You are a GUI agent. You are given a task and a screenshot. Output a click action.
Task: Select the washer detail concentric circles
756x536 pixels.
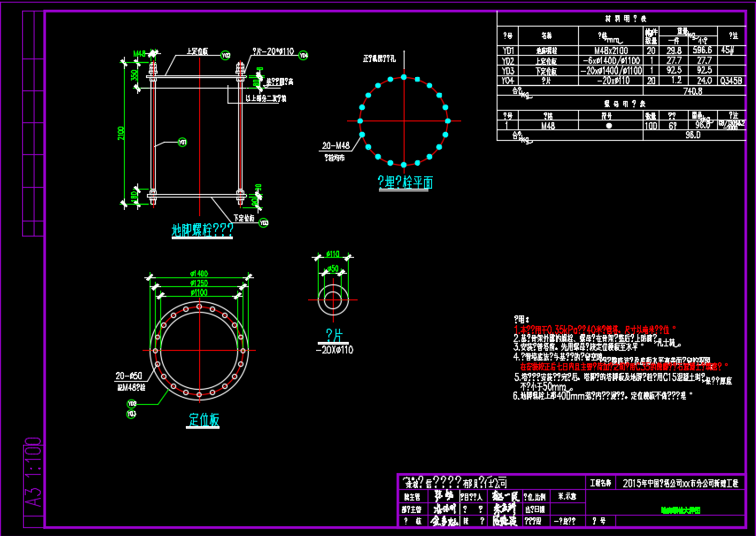(x=334, y=298)
